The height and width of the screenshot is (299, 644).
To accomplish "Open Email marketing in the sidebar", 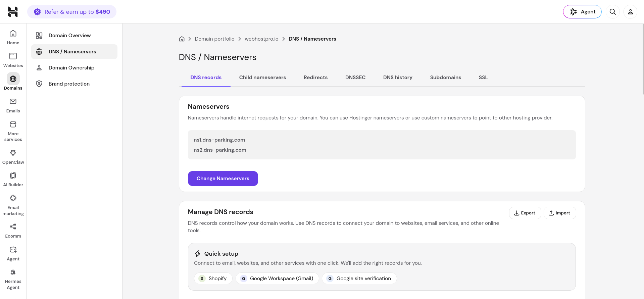I will point(13,205).
